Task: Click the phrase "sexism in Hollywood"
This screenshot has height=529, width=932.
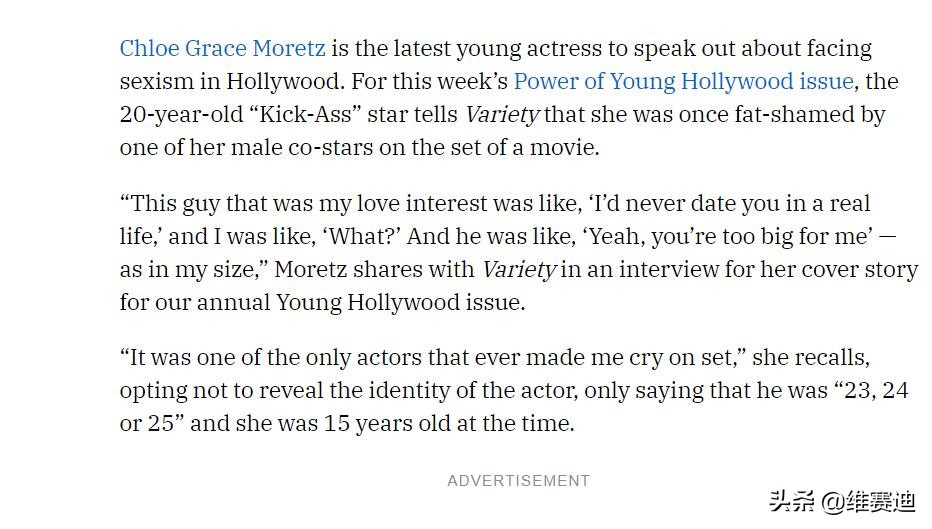Action: [215, 81]
